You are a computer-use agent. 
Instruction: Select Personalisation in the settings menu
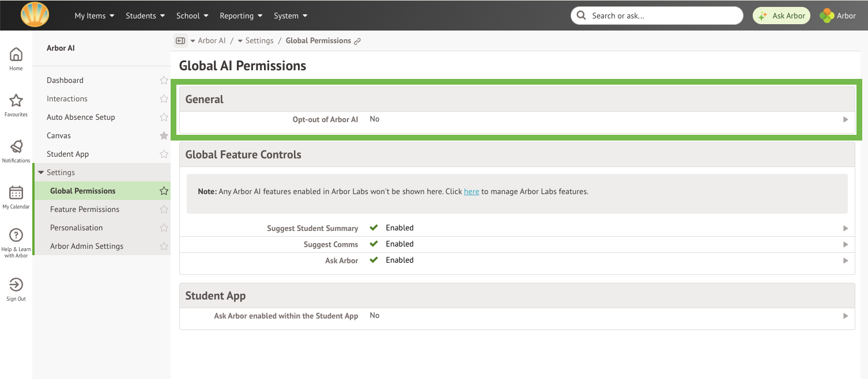pyautogui.click(x=76, y=228)
